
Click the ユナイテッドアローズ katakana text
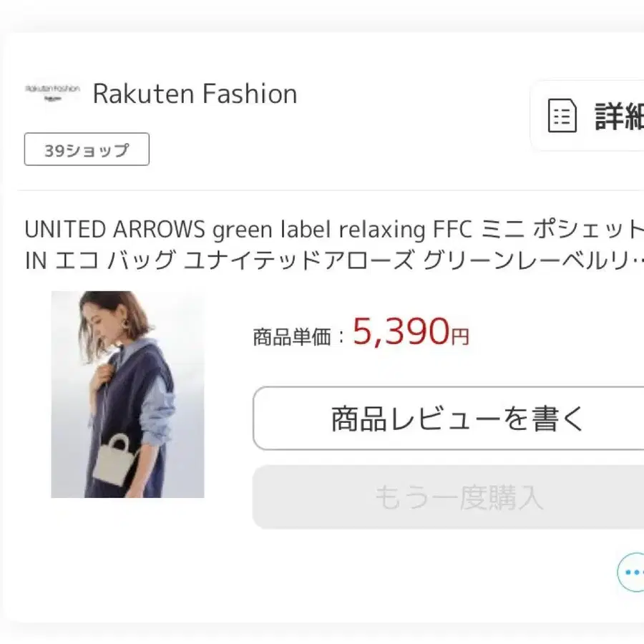point(299,260)
